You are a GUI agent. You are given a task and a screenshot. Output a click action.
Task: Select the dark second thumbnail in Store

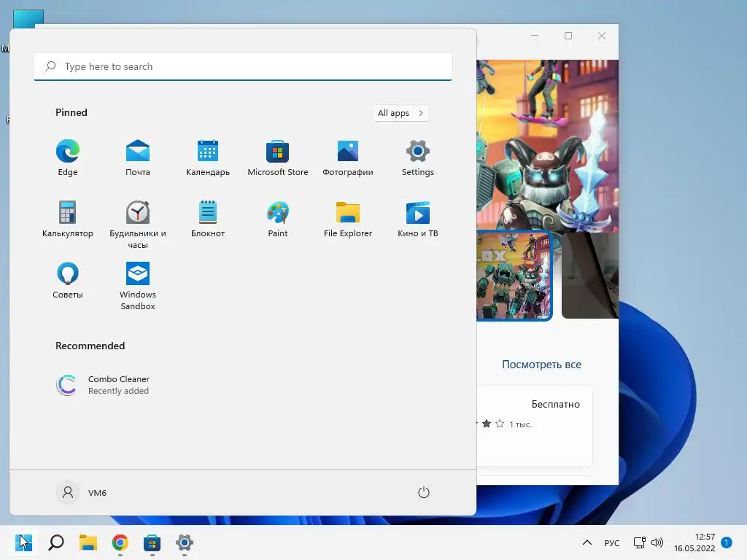(590, 276)
